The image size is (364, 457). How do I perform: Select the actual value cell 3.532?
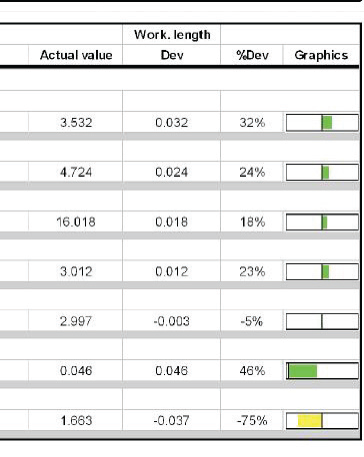coord(76,123)
